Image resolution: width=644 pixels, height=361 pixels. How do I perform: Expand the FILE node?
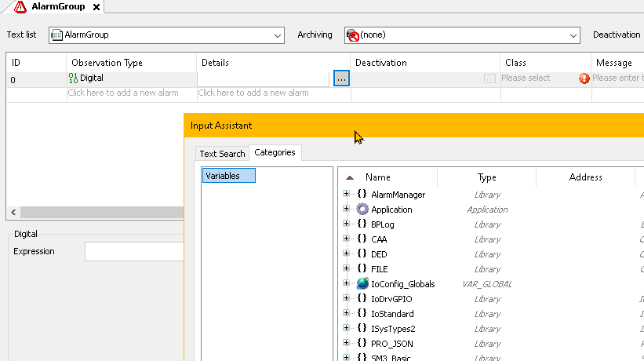pyautogui.click(x=346, y=268)
